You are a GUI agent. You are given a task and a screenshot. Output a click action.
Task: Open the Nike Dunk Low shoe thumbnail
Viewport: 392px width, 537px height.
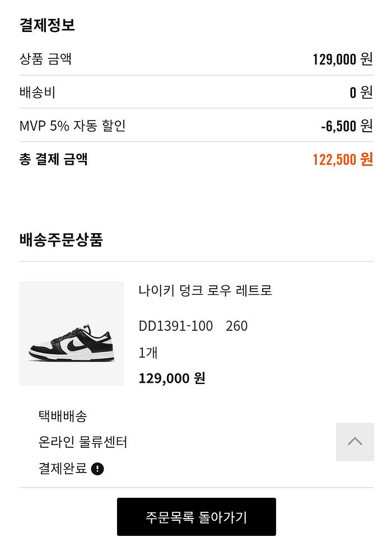click(x=72, y=334)
